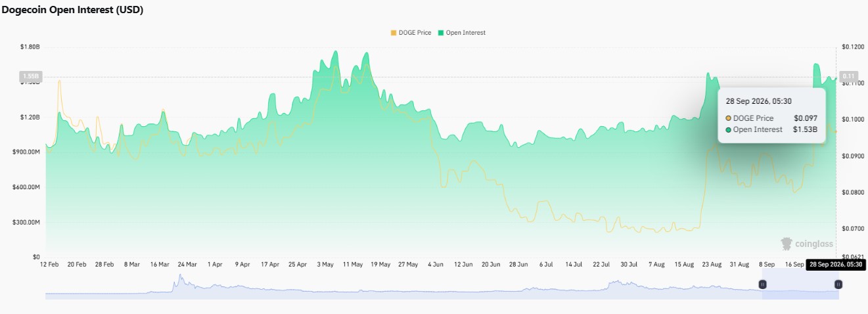Click the 4 Jun date label
868x314 pixels.
[x=436, y=264]
